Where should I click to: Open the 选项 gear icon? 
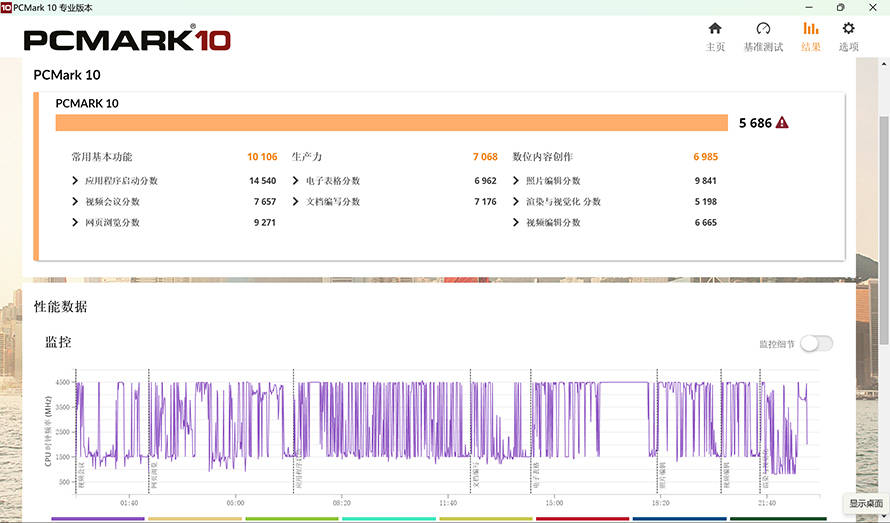849,28
